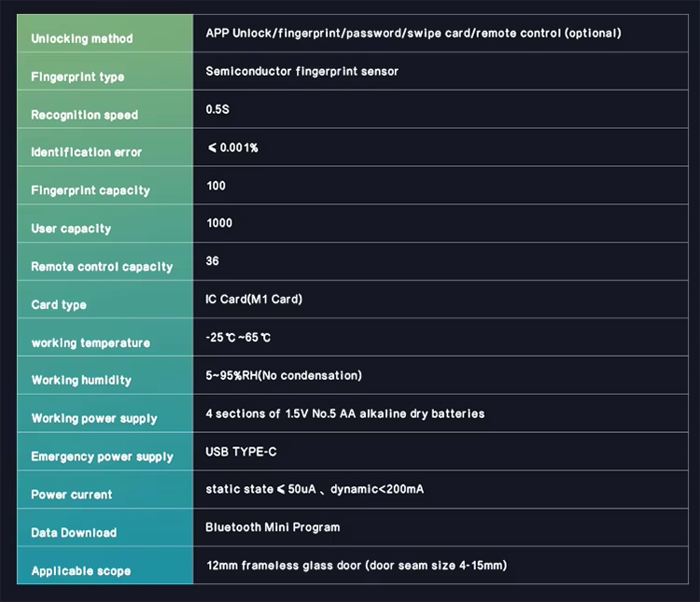This screenshot has height=602, width=700.
Task: Click the ≤0.001% error value
Action: pos(232,147)
